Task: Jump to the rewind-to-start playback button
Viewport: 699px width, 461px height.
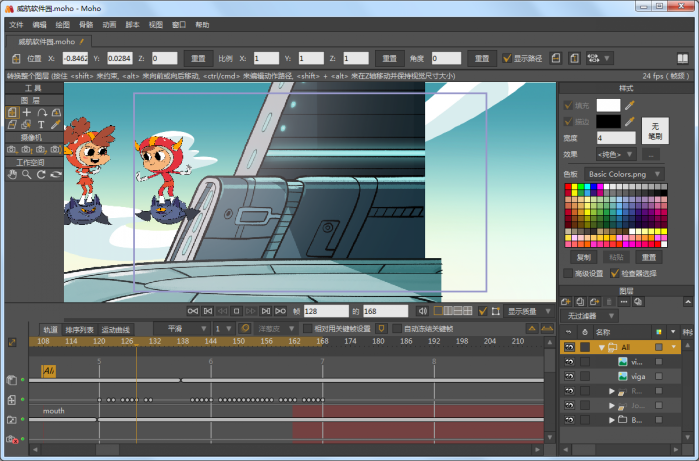Action: (193, 311)
